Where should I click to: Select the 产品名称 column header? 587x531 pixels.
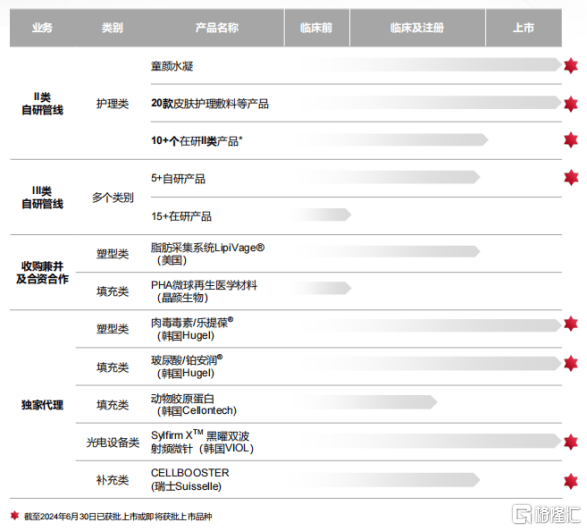217,28
